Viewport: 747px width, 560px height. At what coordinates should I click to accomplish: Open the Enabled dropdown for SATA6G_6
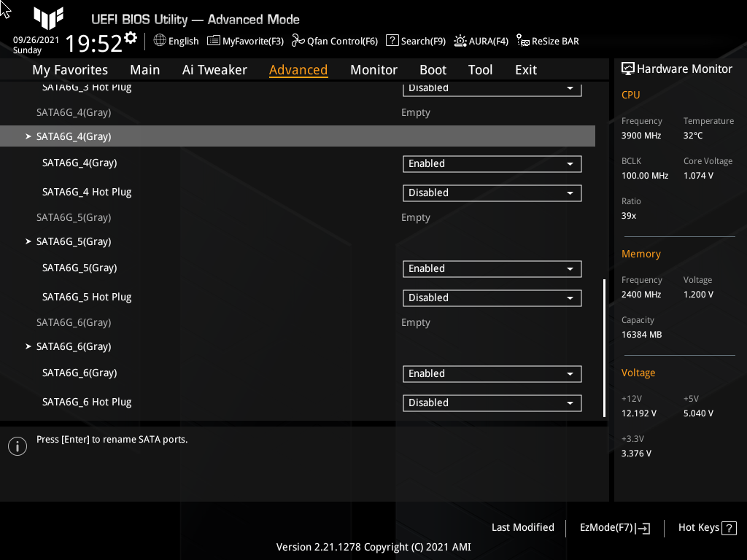coord(492,373)
